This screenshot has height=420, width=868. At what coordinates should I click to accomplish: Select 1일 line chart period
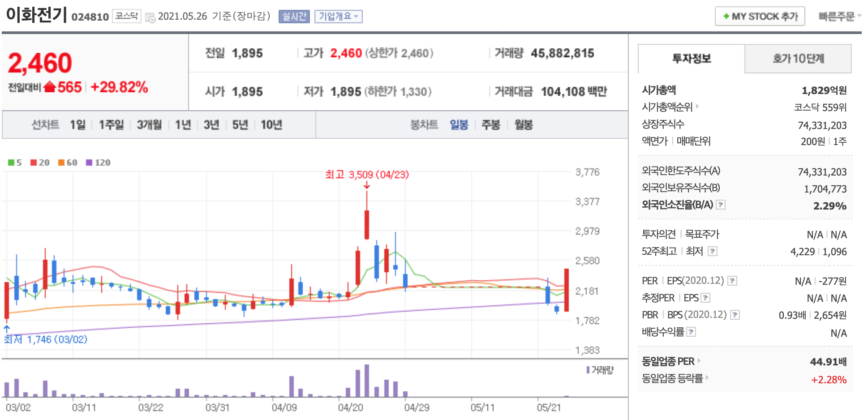point(77,124)
